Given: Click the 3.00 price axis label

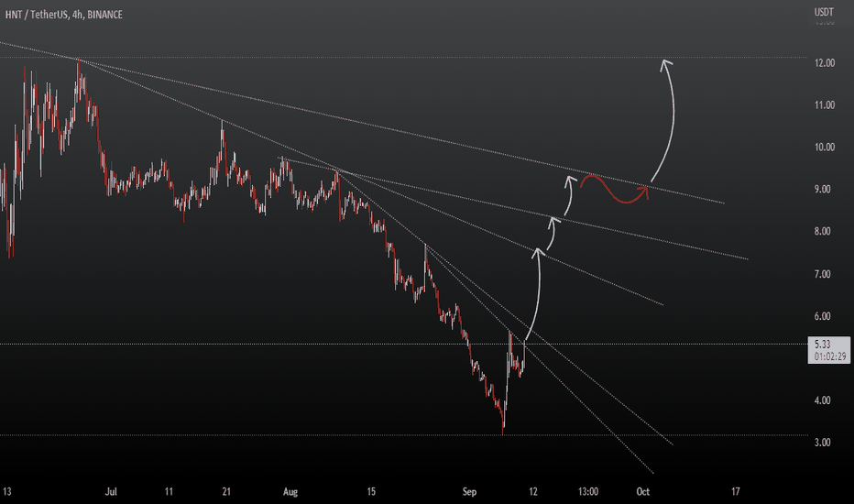Looking at the screenshot, I should pyautogui.click(x=823, y=443).
